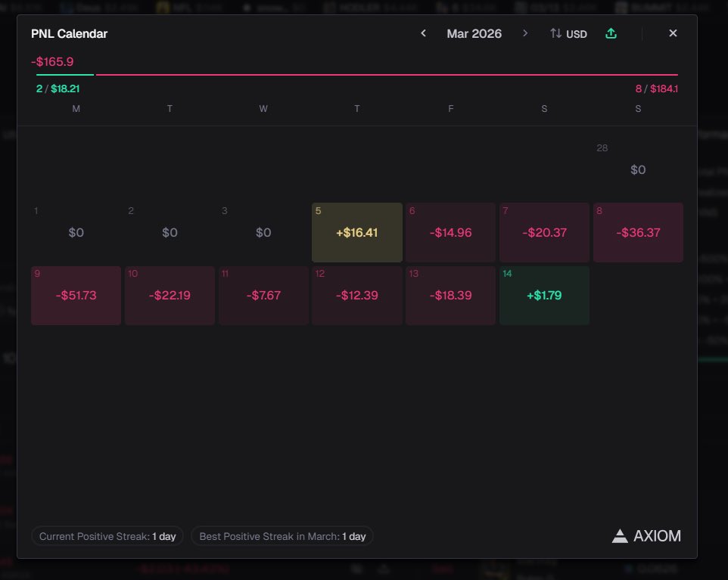Screen dimensions: 728x580
Task: Select March 7 cell showing -$20.37
Action: [545, 232]
